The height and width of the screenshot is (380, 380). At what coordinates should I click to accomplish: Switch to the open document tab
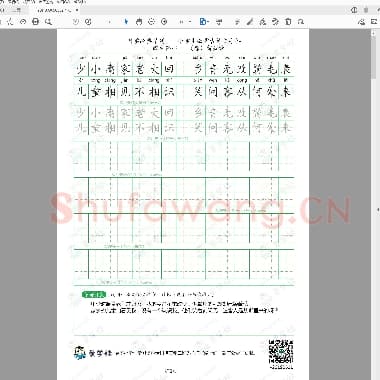click(54, 10)
